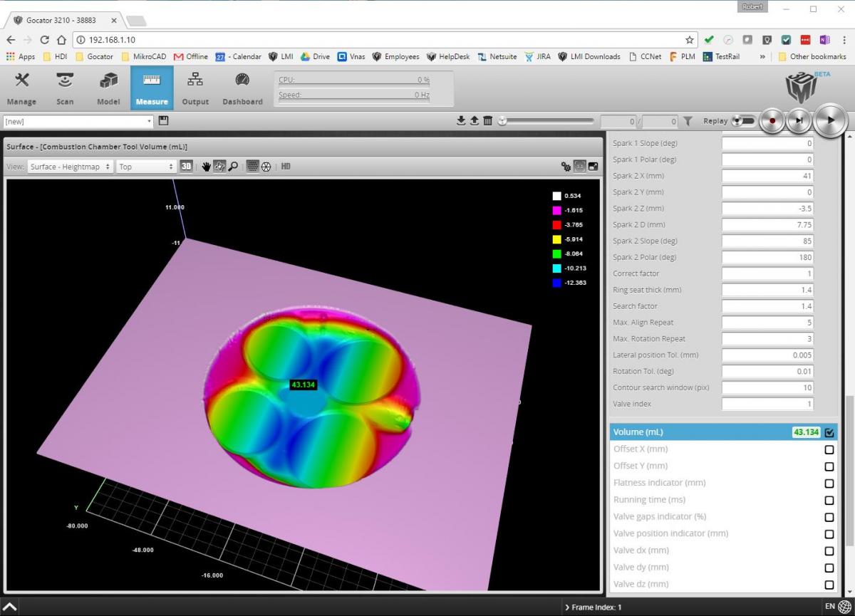Toggle the Replay mode switch
855x616 pixels.
pos(743,121)
